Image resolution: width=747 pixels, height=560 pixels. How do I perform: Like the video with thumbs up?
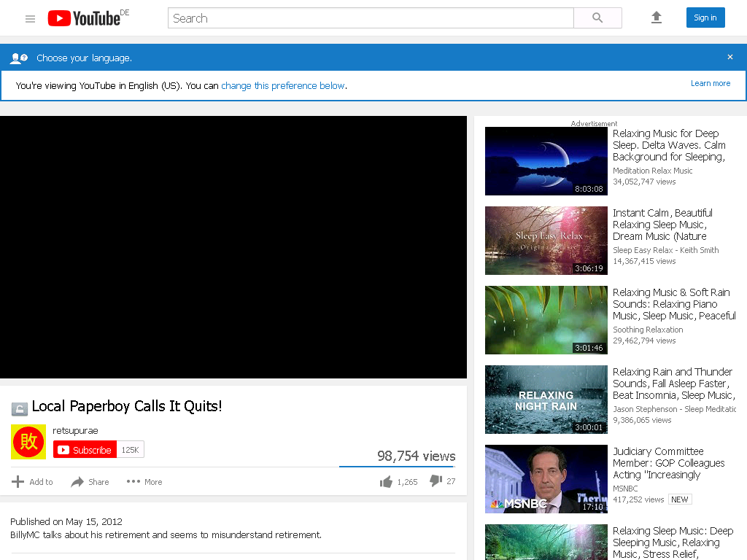click(x=386, y=482)
